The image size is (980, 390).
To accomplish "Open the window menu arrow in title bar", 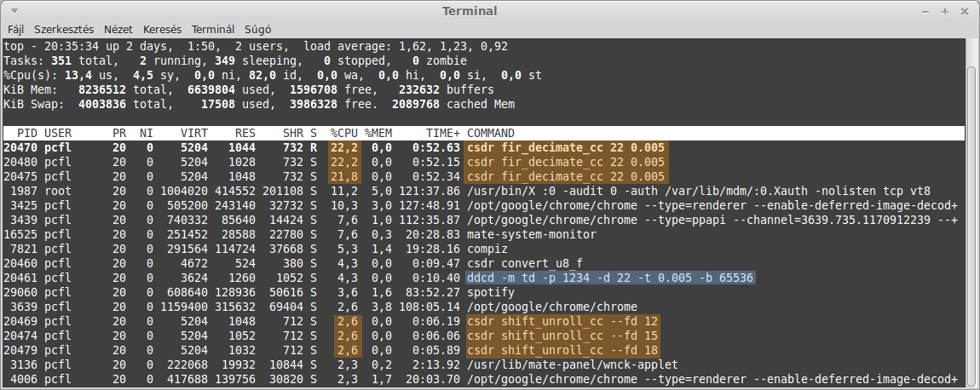I will tap(14, 11).
